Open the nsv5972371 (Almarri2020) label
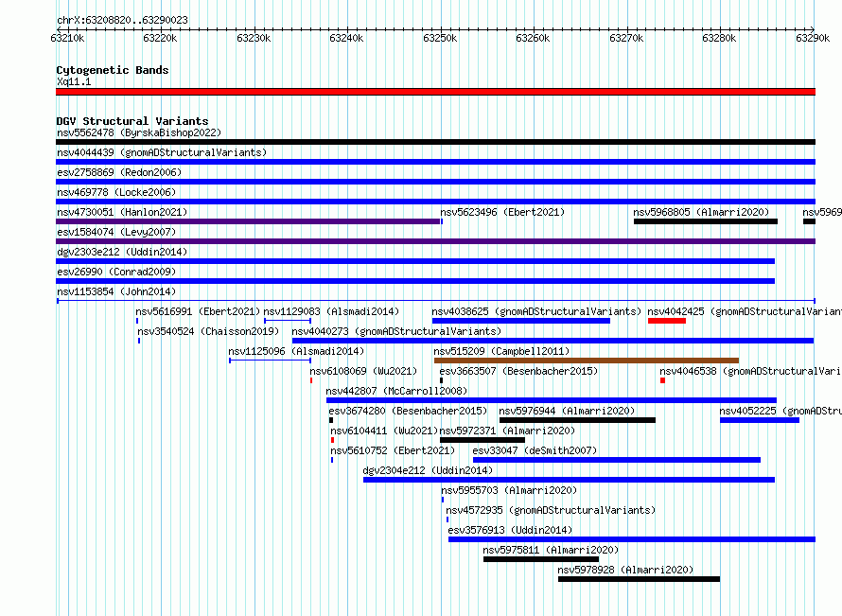The image size is (842, 616). click(x=507, y=431)
